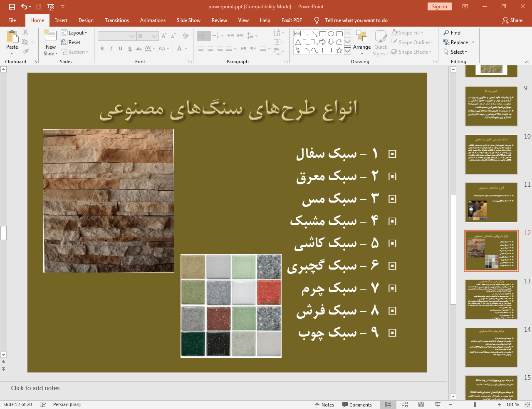532x409 pixels.
Task: Start slide show from beginning icon
Action: [51, 7]
